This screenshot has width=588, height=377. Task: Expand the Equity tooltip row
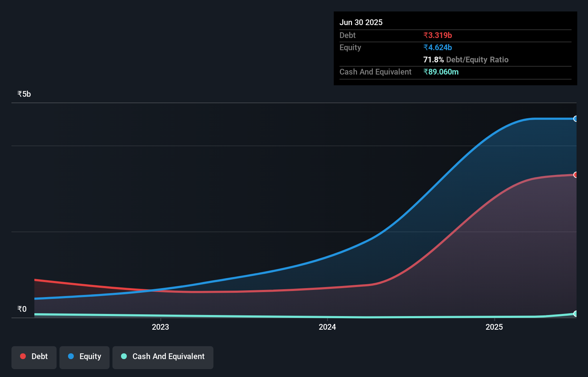350,47
